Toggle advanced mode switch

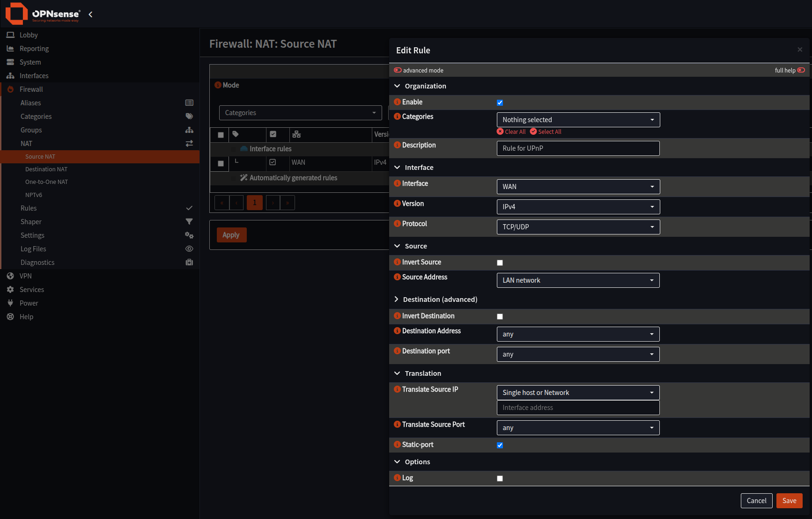pyautogui.click(x=398, y=70)
